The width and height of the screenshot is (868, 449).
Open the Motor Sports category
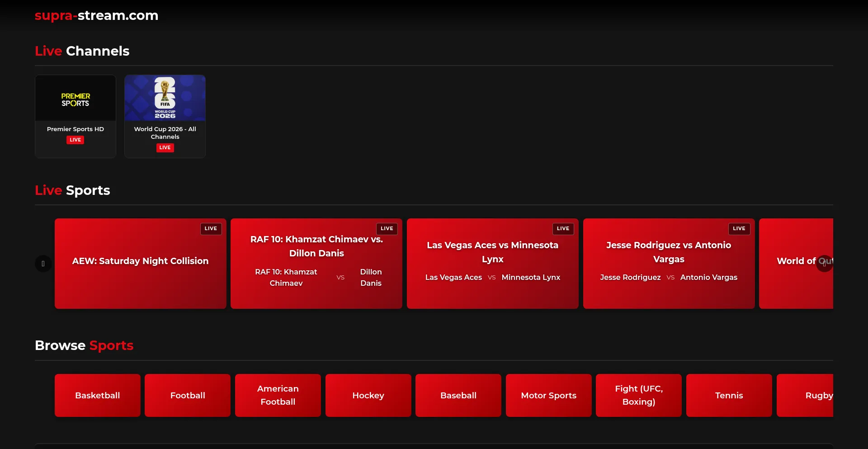pyautogui.click(x=549, y=395)
